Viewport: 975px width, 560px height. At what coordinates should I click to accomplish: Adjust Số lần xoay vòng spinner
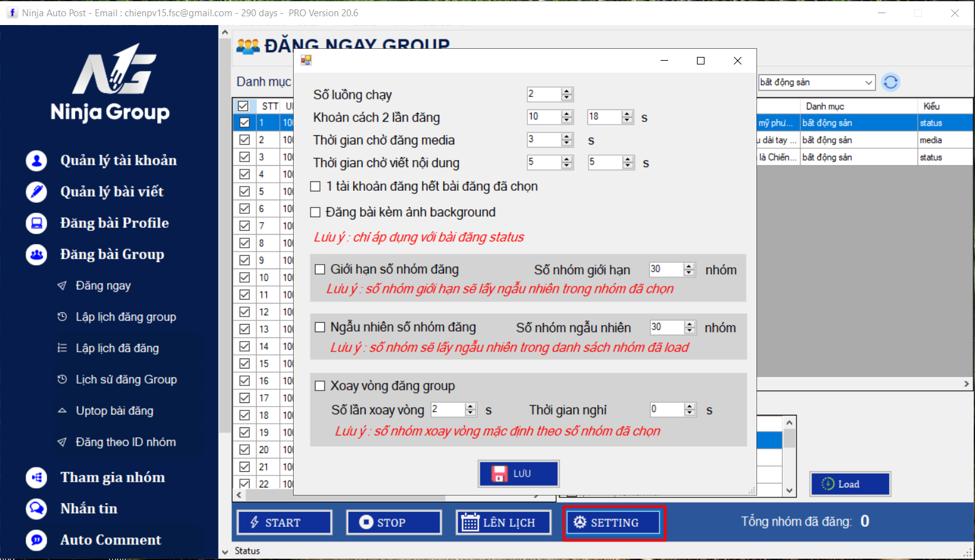[x=471, y=410]
